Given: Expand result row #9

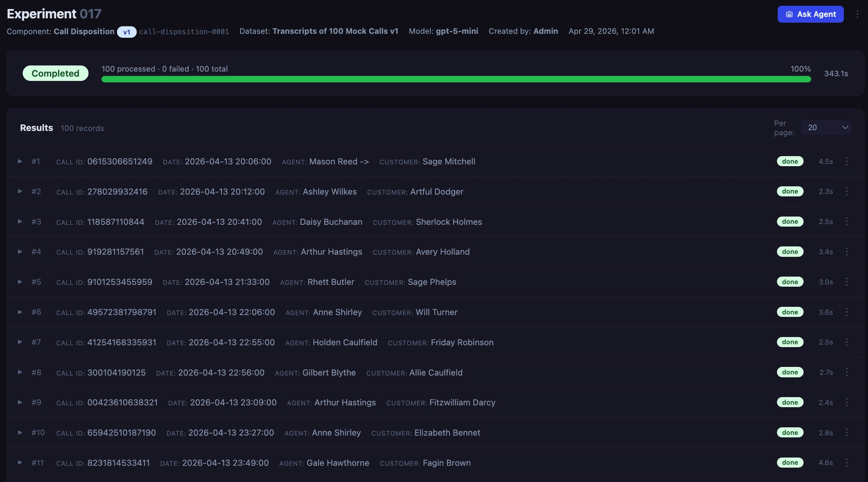Looking at the screenshot, I should (x=20, y=403).
